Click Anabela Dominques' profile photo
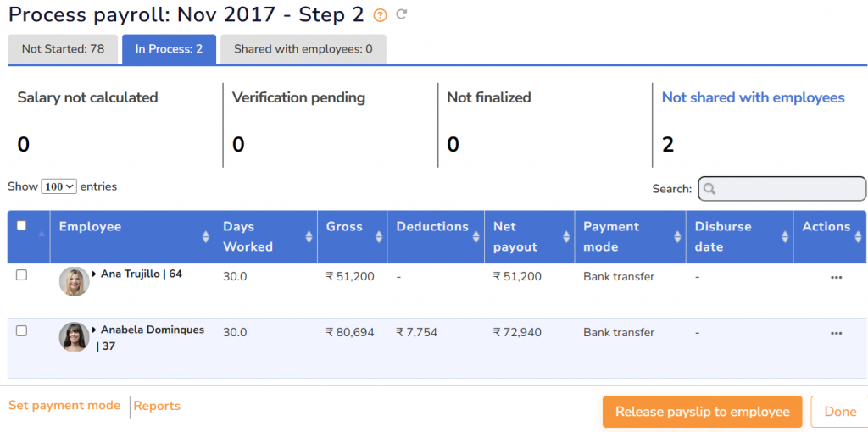Image resolution: width=868 pixels, height=432 pixels. pyautogui.click(x=74, y=336)
